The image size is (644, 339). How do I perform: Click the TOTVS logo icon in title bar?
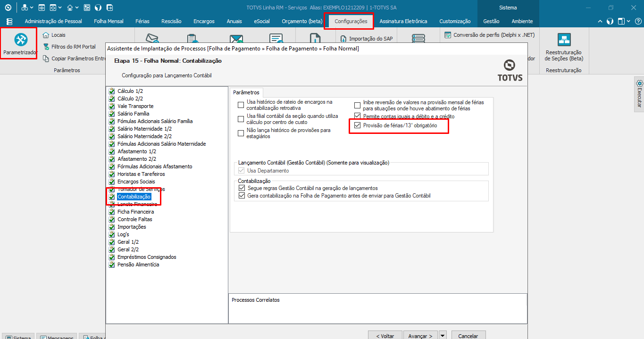[8, 8]
